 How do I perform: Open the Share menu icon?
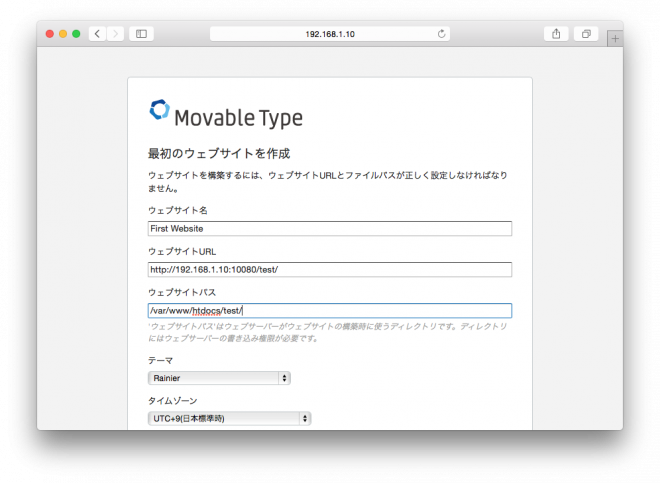pos(556,34)
